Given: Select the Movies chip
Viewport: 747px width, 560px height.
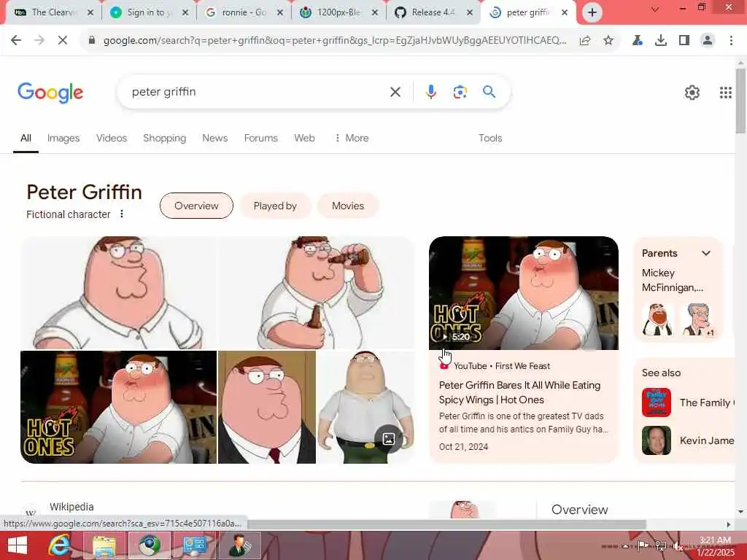Looking at the screenshot, I should click(x=348, y=206).
